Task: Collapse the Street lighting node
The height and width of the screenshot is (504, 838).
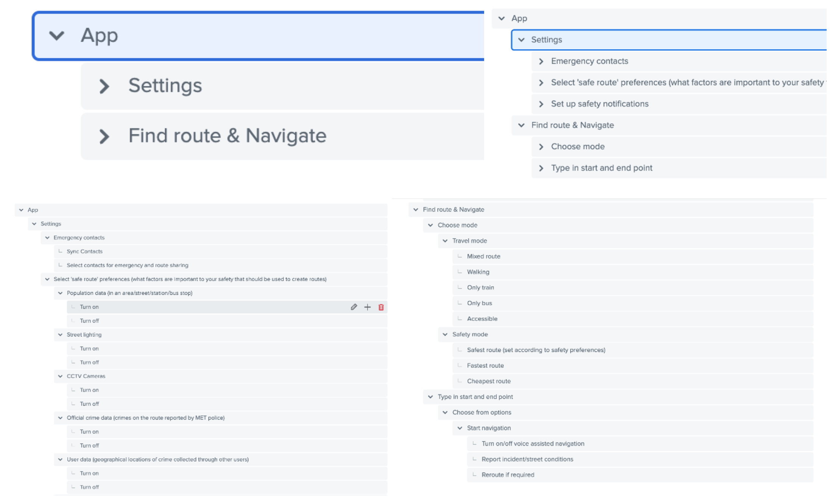Action: pyautogui.click(x=60, y=334)
